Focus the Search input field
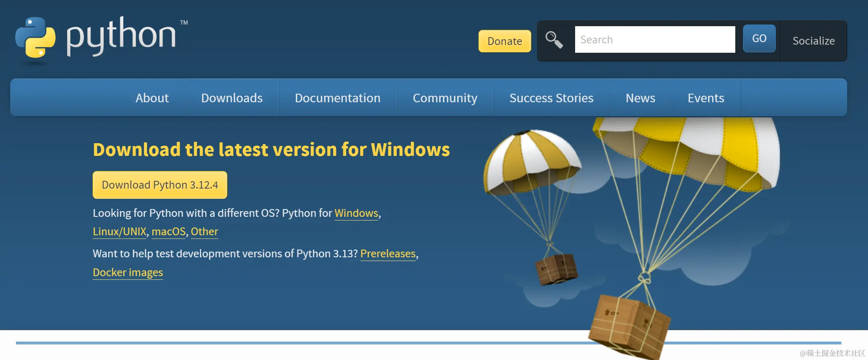The image size is (868, 360). [655, 39]
